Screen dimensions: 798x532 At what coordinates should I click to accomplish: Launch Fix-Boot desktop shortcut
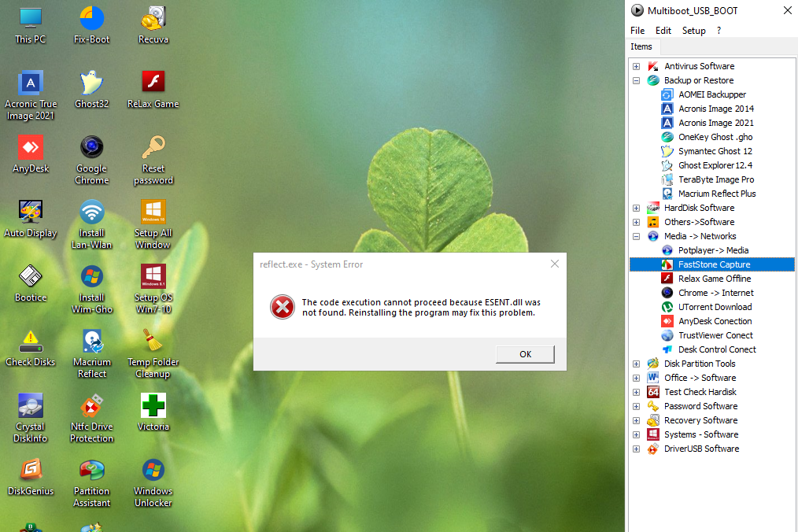point(91,25)
